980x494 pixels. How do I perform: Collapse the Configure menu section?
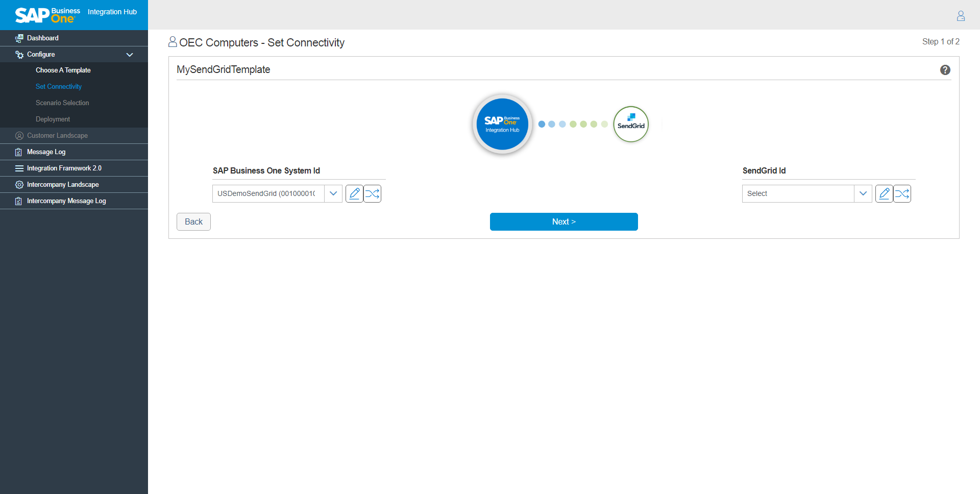[x=130, y=55]
